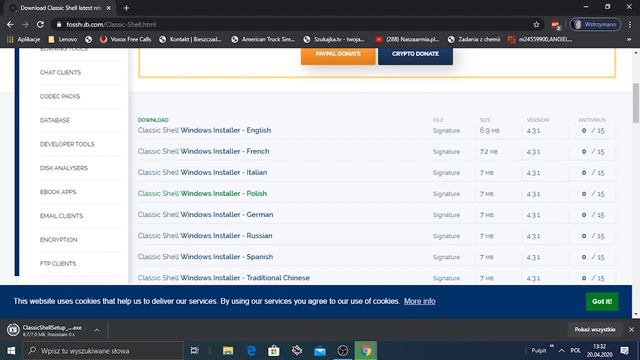
Task: Open the Windows Start menu
Action: pyautogui.click(x=11, y=351)
